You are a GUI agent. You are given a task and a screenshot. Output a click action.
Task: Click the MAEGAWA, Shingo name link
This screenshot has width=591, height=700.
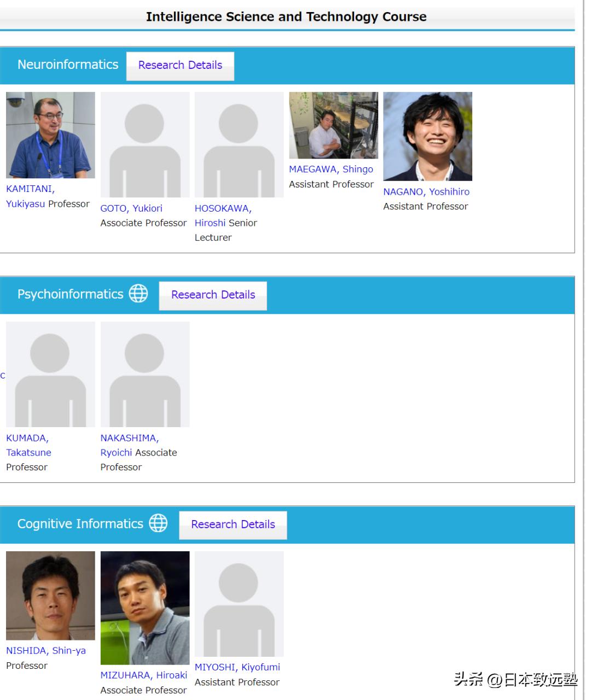click(x=331, y=169)
